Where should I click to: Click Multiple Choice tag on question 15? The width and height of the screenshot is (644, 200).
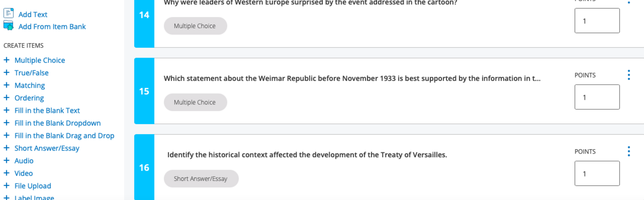[195, 102]
